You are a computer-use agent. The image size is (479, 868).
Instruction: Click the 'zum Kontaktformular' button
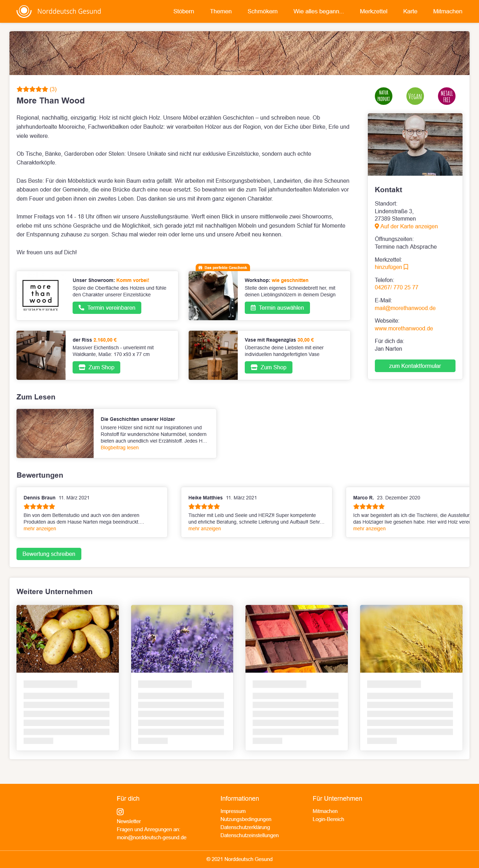[x=415, y=366]
